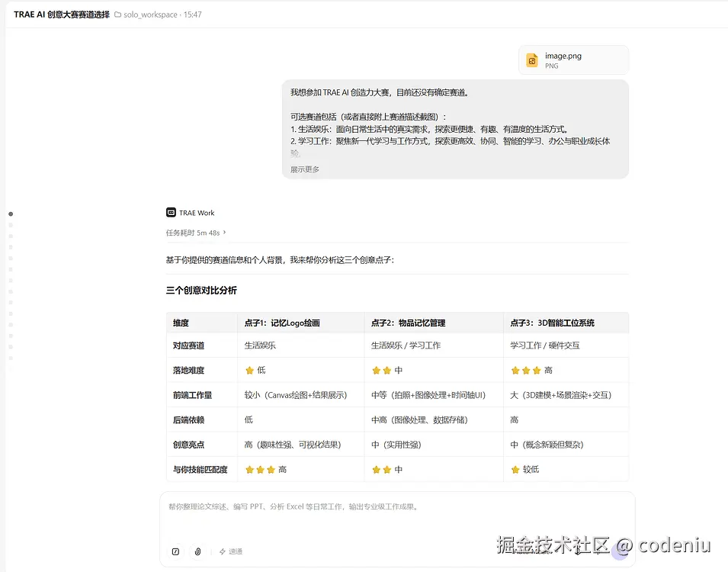
Task: Click the title TRAE AI 创意大赛赛道选择
Action: pos(62,14)
